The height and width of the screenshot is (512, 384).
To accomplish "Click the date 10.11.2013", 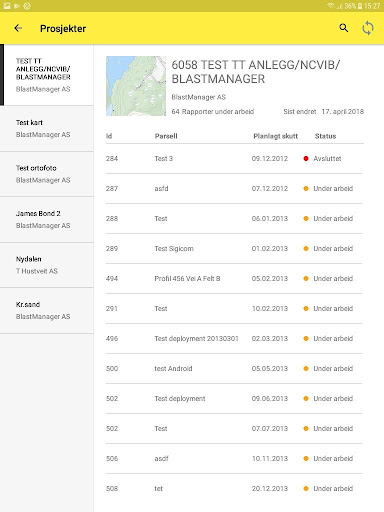I will pos(270,459).
